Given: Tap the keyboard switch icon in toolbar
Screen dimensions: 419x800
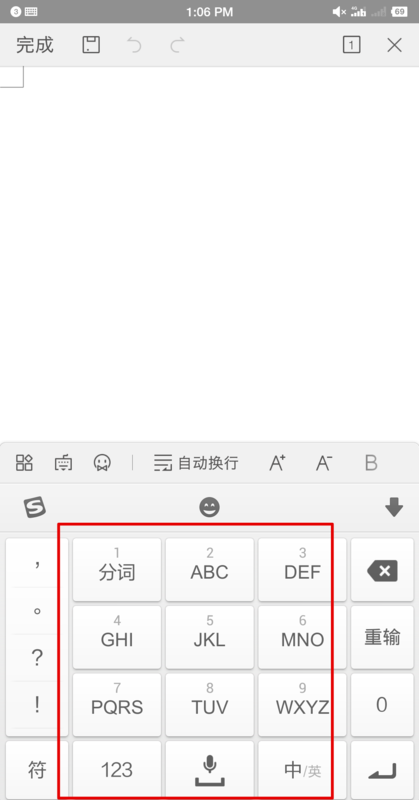Looking at the screenshot, I should pyautogui.click(x=63, y=463).
